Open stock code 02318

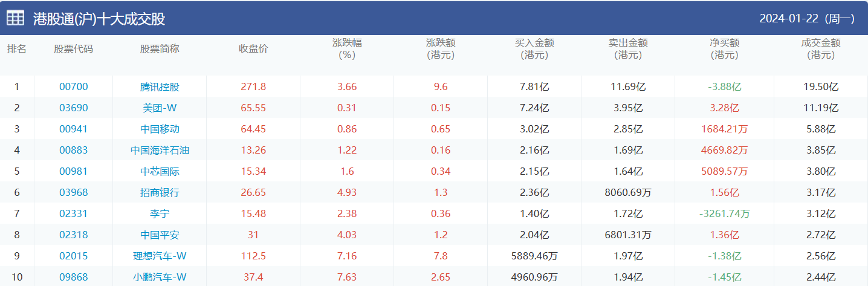click(x=74, y=235)
